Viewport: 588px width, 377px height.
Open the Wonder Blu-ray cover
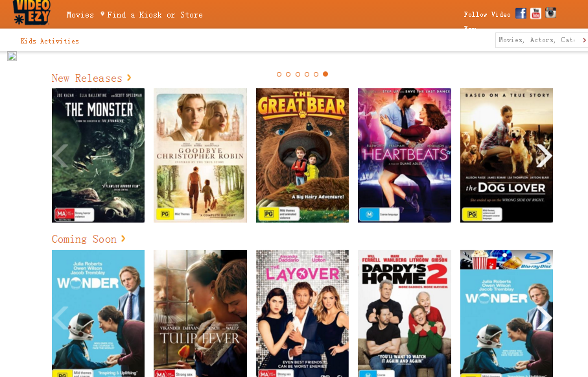tap(506, 313)
